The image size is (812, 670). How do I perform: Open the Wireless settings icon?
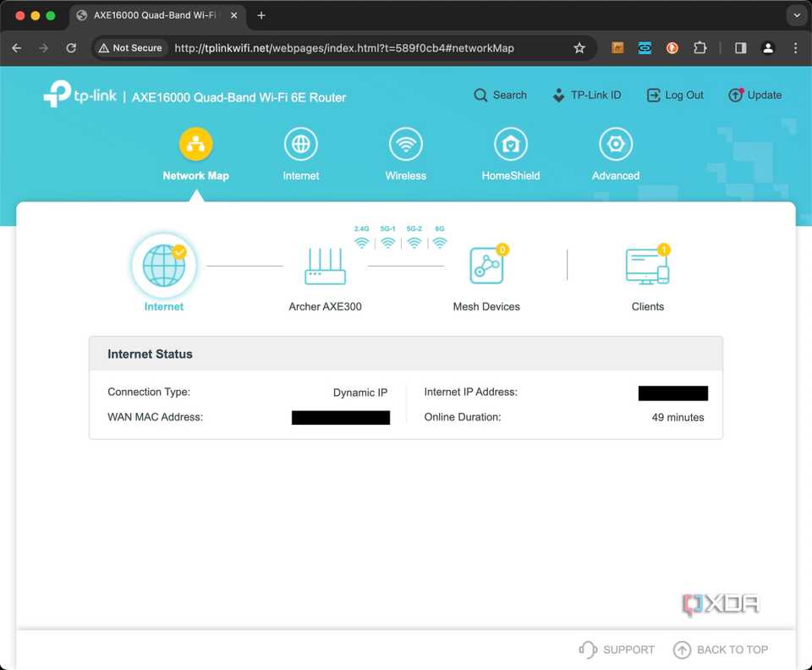(406, 144)
